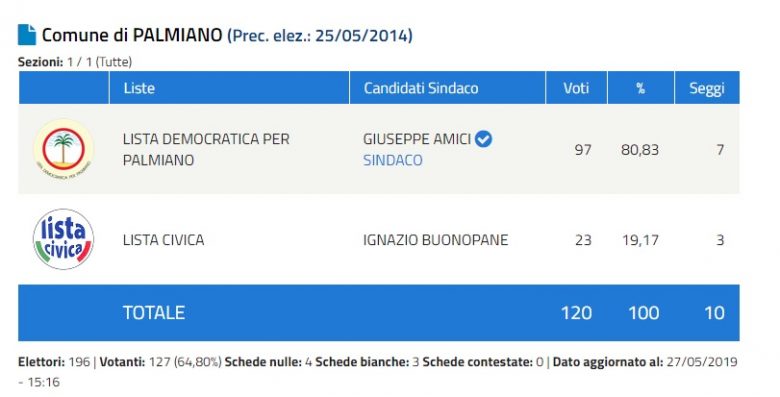Click the total votes value 120
Image resolution: width=780 pixels, height=397 pixels.
(577, 313)
